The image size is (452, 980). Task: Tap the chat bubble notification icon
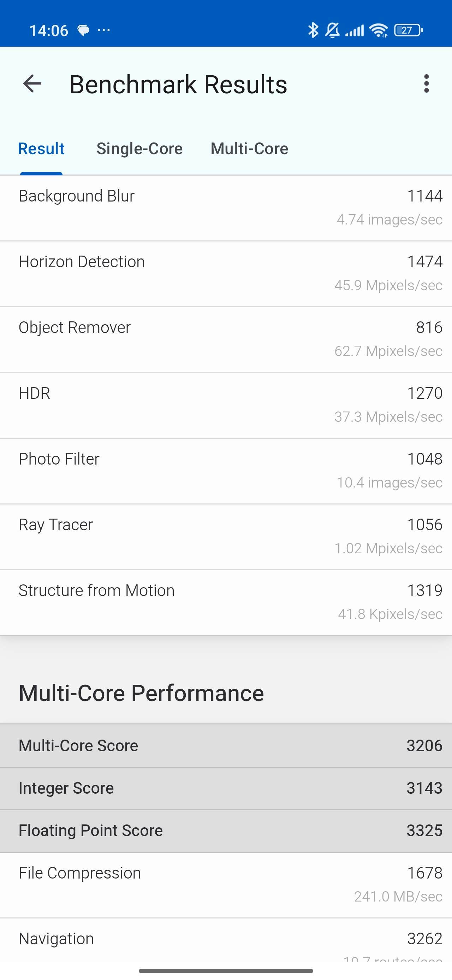(83, 30)
